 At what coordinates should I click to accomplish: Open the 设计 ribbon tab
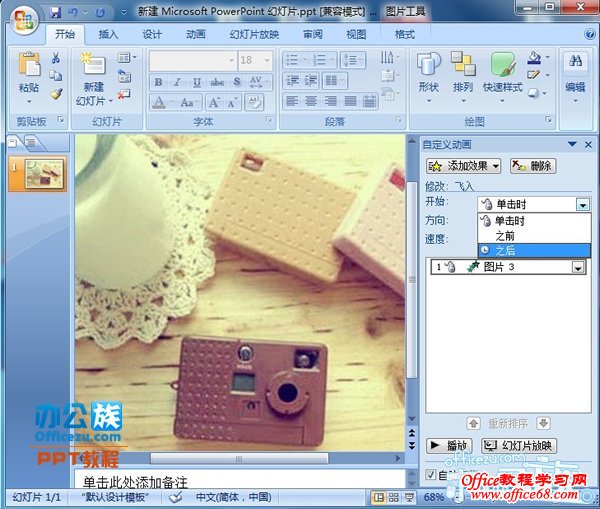152,35
